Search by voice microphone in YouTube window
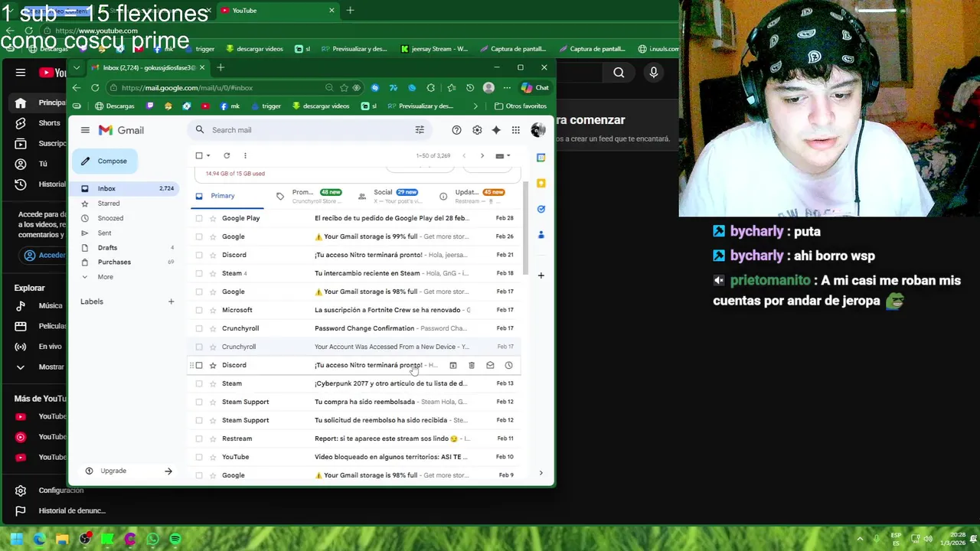The image size is (980, 551). (x=653, y=73)
